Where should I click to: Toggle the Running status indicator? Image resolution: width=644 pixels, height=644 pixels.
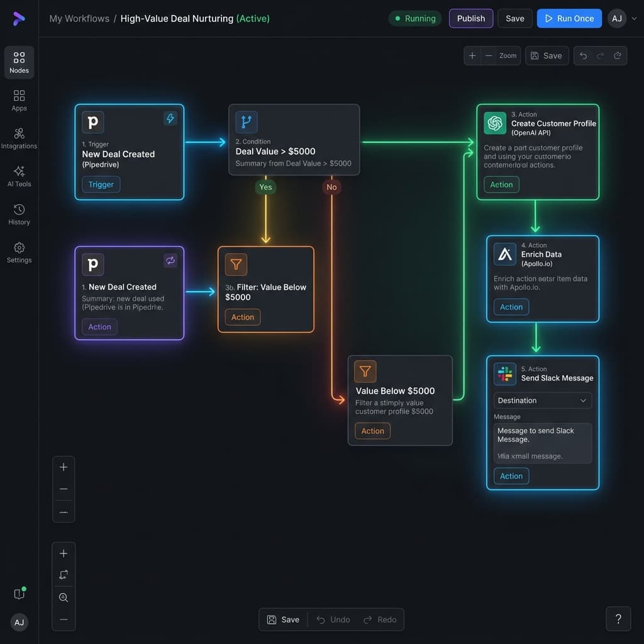click(x=415, y=18)
